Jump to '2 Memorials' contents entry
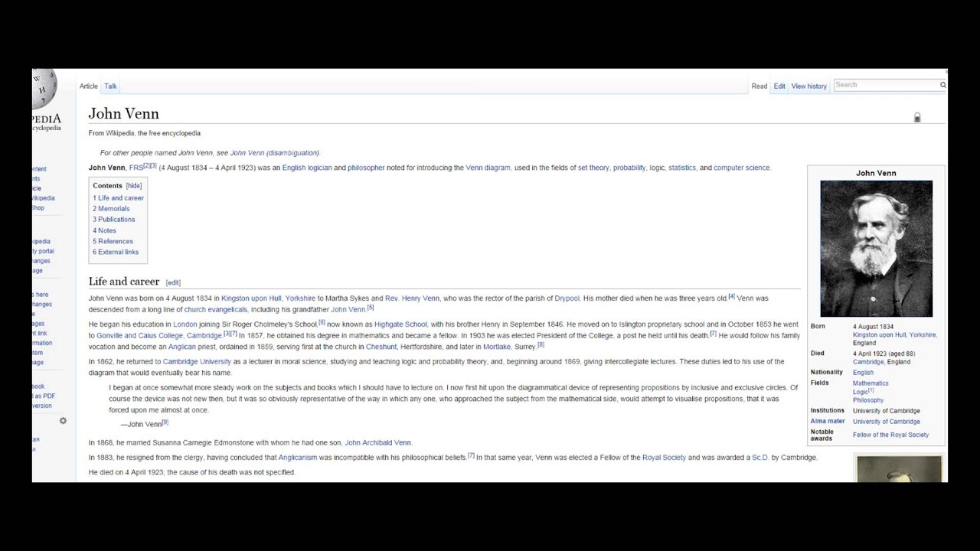 tap(112, 209)
